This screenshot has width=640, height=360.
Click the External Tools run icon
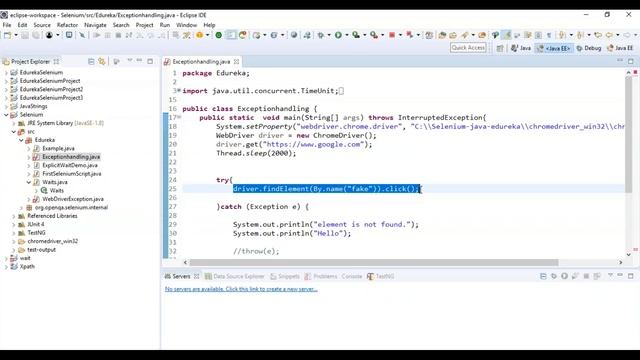point(373,35)
